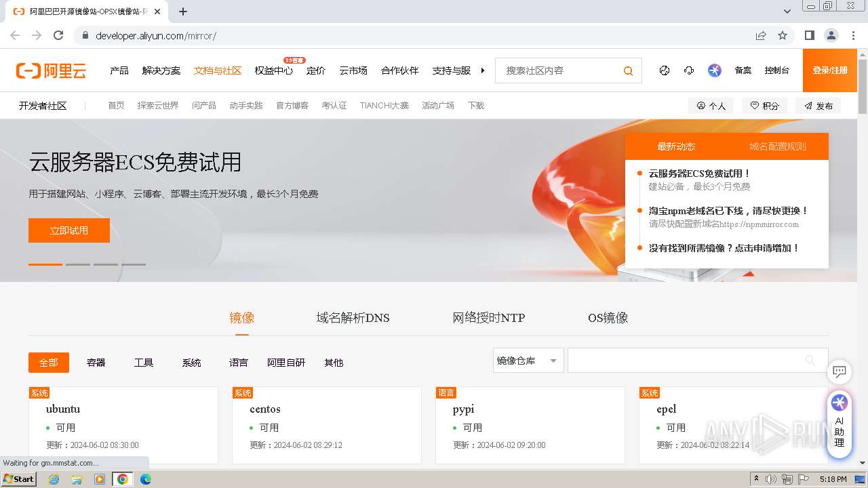Image resolution: width=868 pixels, height=488 pixels.
Task: Open the 控制台 link
Action: point(777,70)
